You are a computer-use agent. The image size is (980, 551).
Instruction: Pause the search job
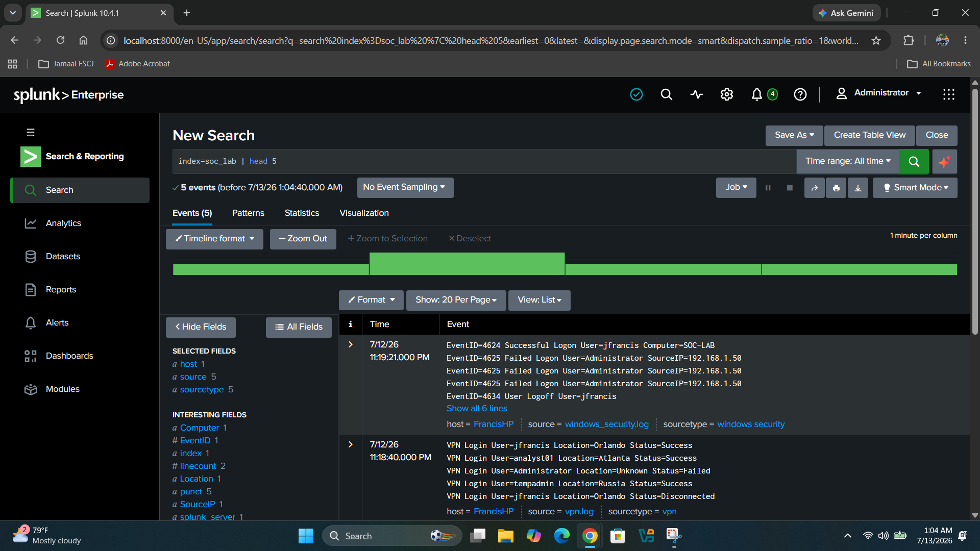coord(768,188)
